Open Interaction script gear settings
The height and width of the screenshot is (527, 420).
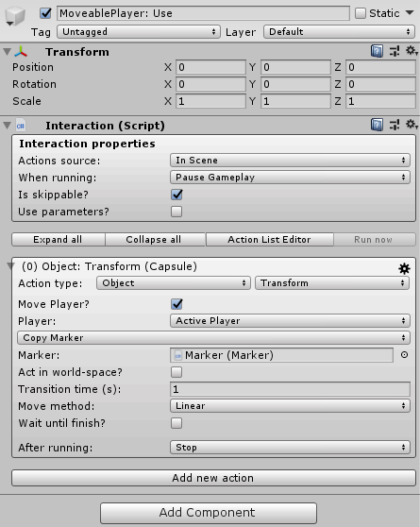click(x=412, y=125)
